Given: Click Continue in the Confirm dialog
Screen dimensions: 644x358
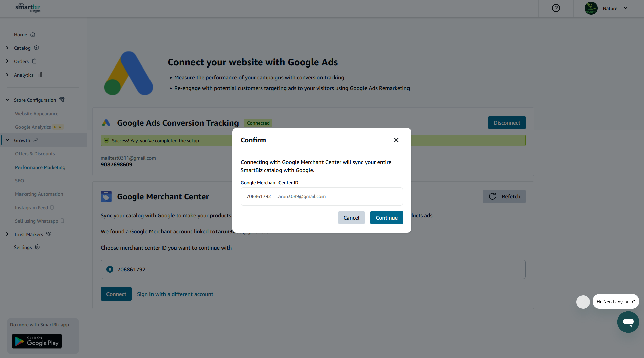Looking at the screenshot, I should [x=387, y=218].
